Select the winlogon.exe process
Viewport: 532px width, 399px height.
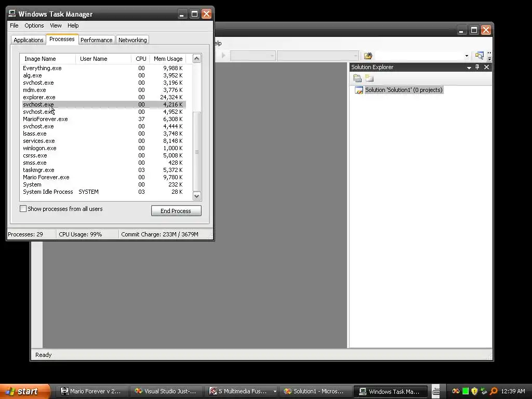coord(104,148)
